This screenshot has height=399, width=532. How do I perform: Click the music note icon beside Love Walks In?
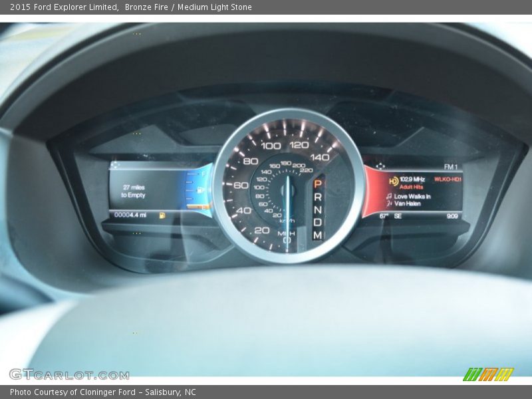[390, 196]
